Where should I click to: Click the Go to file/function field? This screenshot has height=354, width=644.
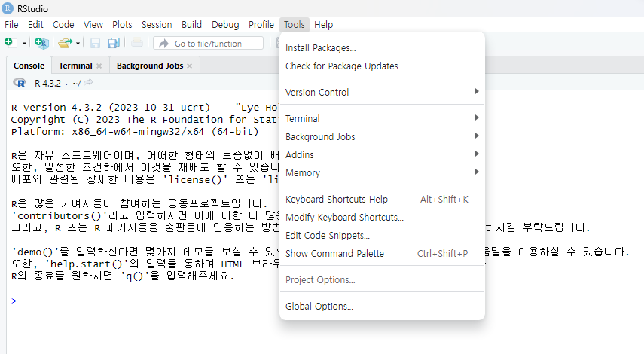[x=208, y=43]
